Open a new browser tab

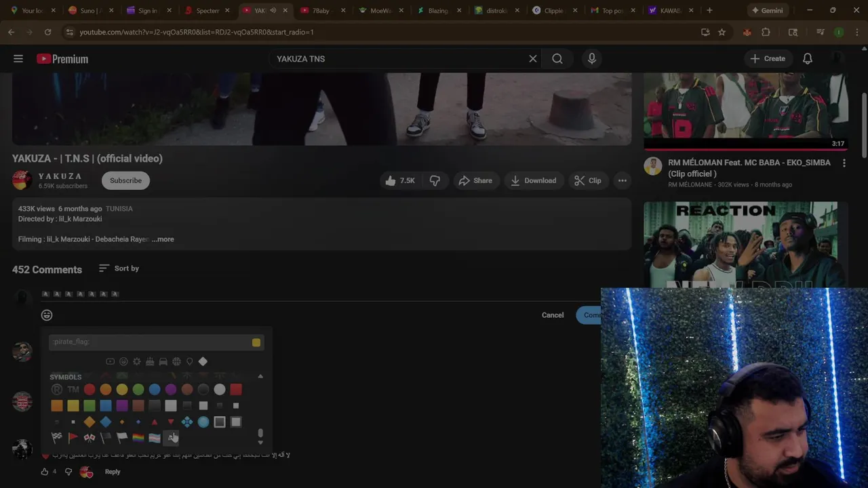tap(709, 11)
